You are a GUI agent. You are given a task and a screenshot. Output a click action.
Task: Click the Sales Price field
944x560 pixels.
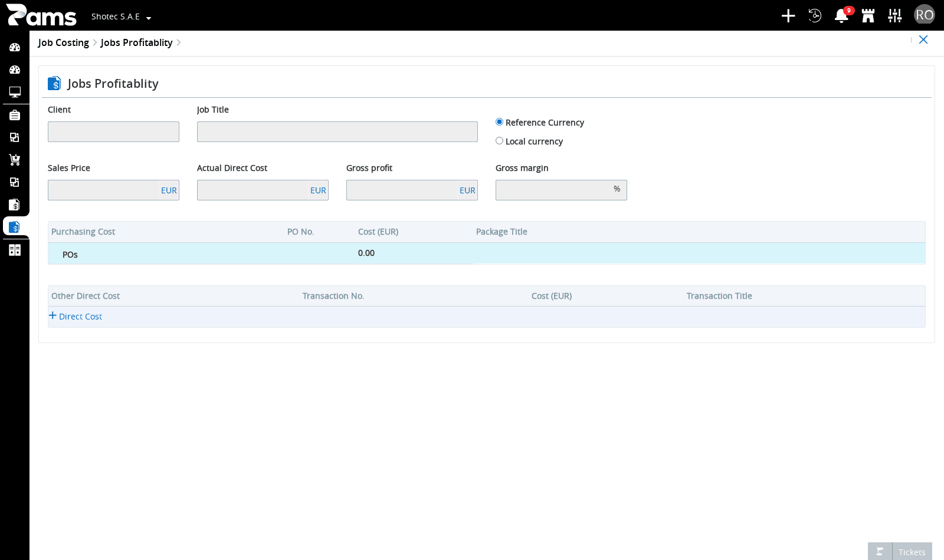coord(113,190)
